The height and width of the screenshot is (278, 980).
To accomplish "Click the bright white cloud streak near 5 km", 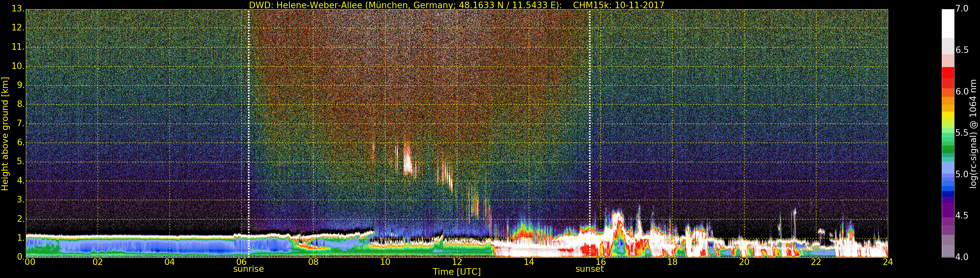I will 408,160.
